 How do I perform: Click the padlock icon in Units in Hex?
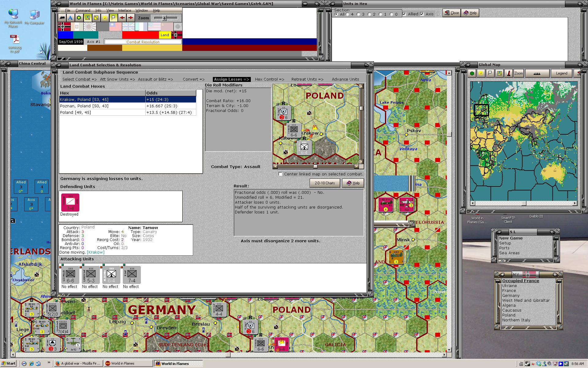pos(438,13)
